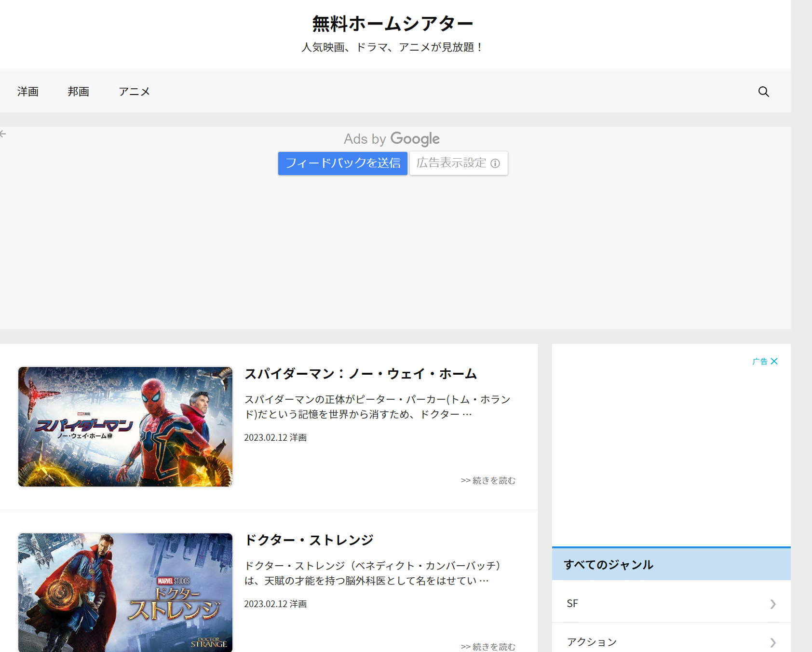The image size is (812, 652).
Task: Open the アニメ menu item
Action: point(135,92)
